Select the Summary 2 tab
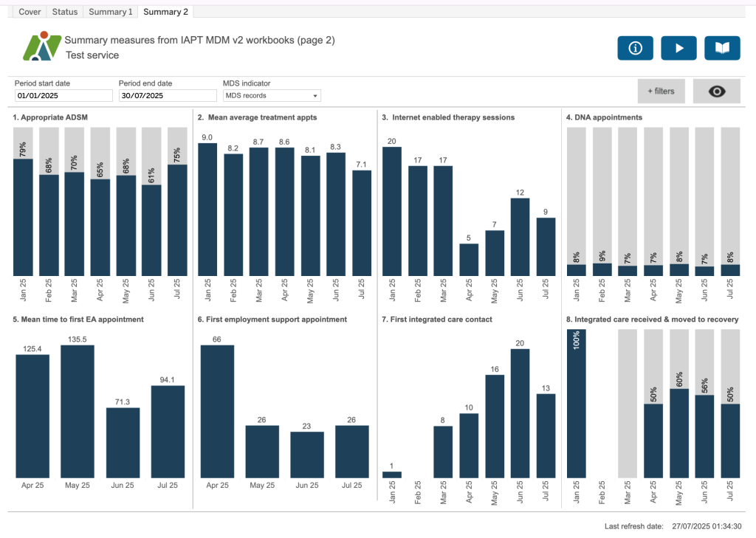 (x=165, y=12)
